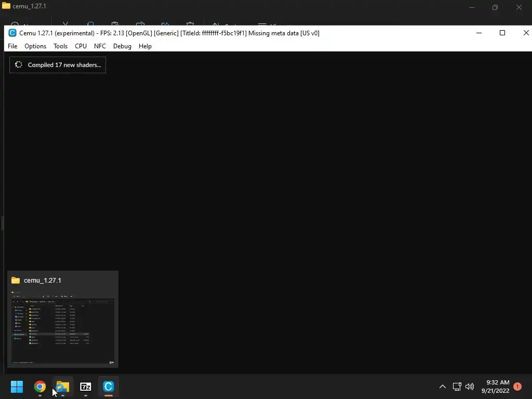
Task: Switch to File Explorer from the taskbar
Action: coord(63,387)
